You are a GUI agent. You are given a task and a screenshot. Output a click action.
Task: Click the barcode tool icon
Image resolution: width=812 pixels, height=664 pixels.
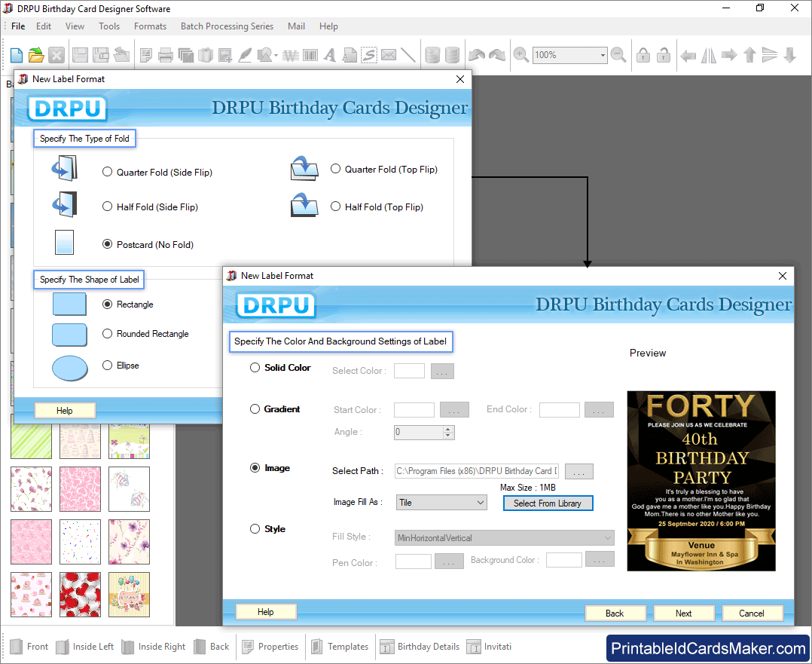click(310, 55)
